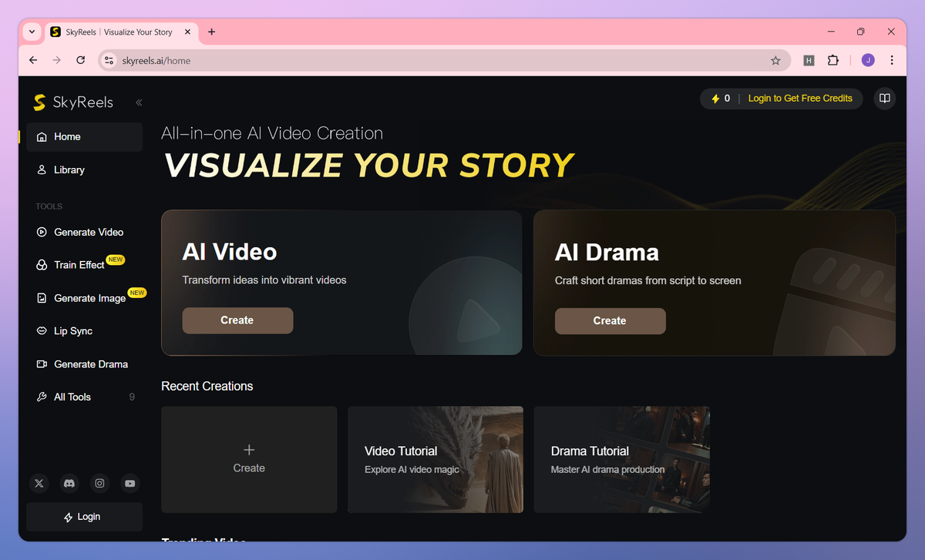Select the SkyReels browser tab

pyautogui.click(x=121, y=32)
